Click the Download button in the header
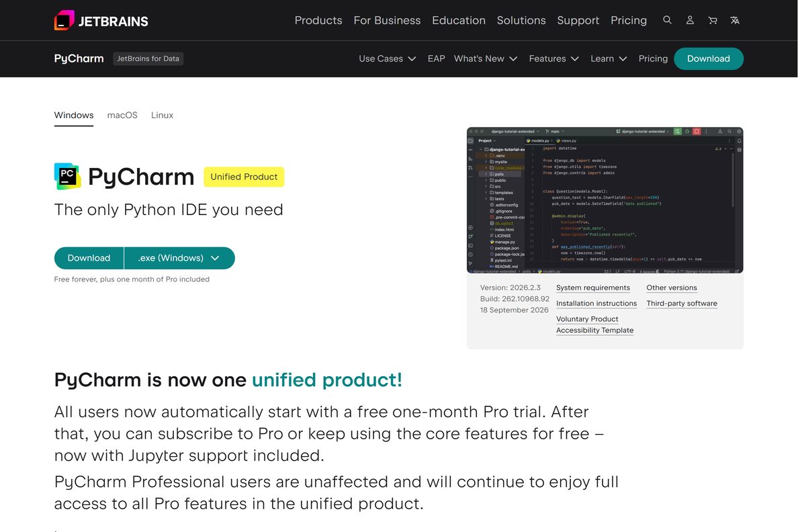This screenshot has height=532, width=806. click(x=709, y=58)
